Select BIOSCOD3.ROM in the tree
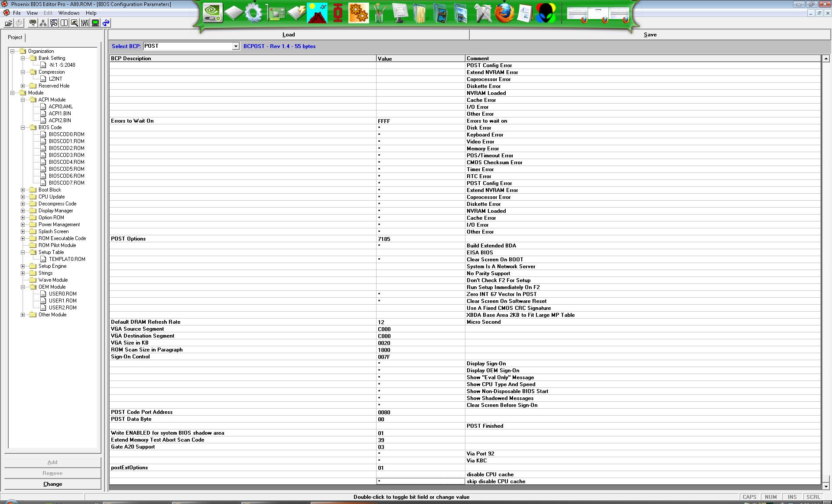 (66, 155)
